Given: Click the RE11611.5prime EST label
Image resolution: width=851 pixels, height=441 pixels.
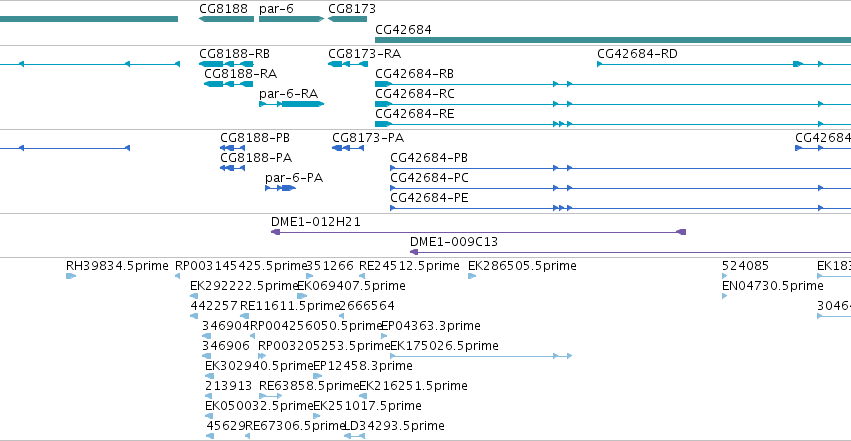Looking at the screenshot, I should [290, 306].
